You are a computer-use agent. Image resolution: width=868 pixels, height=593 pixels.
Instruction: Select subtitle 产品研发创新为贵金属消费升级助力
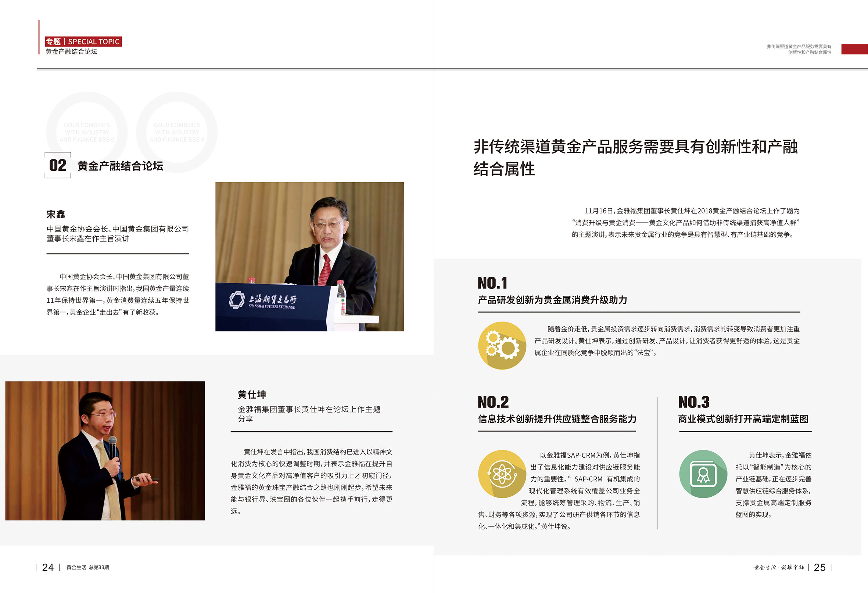552,300
